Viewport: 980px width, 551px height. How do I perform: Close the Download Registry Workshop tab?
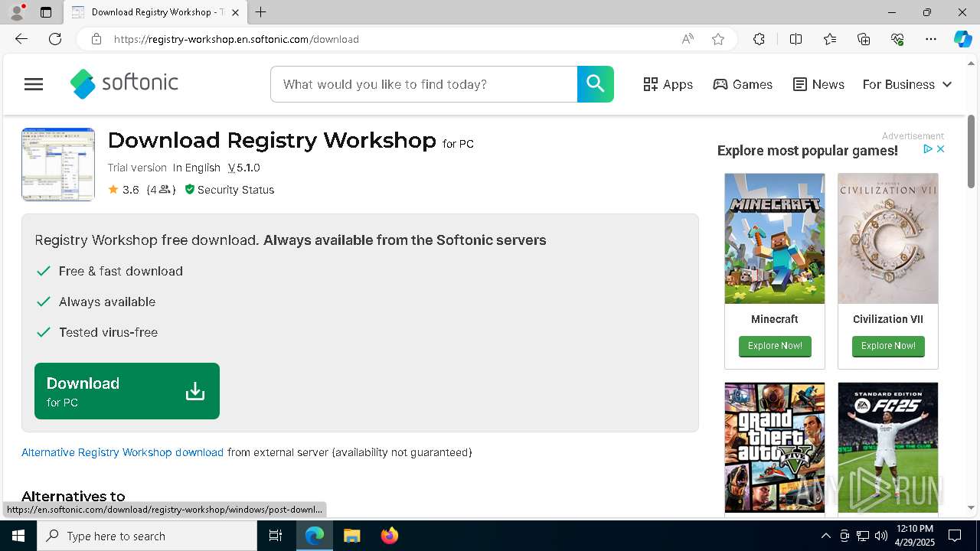coord(236,12)
